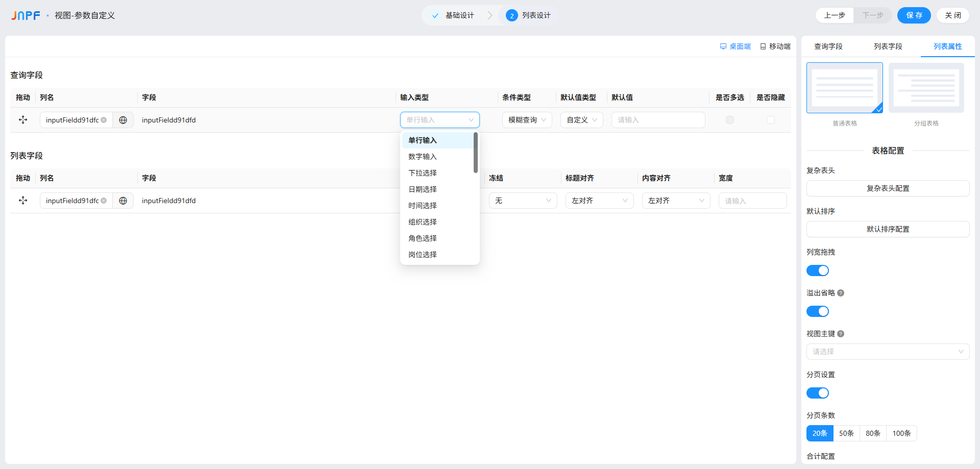Expand the 视图主键 select box

coord(888,352)
